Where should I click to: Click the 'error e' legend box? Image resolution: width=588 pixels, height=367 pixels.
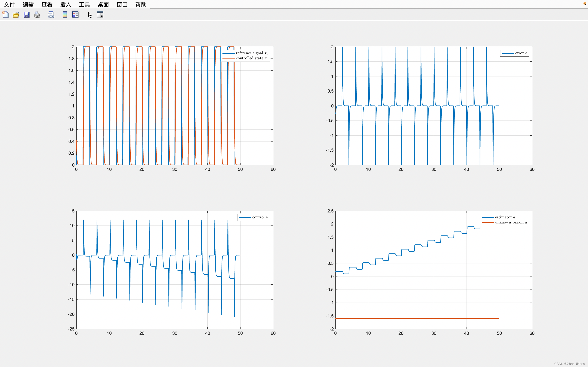point(514,53)
